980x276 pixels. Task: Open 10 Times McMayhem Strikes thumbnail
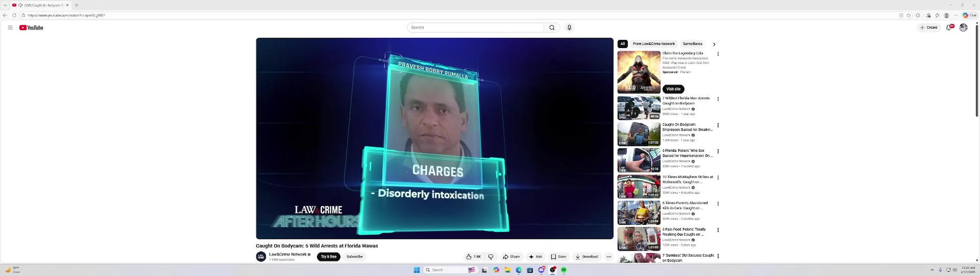tap(639, 186)
